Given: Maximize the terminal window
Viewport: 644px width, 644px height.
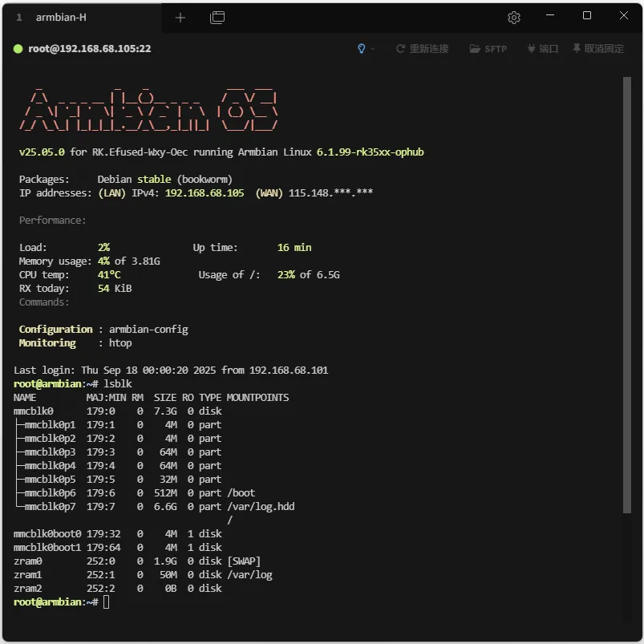Looking at the screenshot, I should pyautogui.click(x=587, y=16).
